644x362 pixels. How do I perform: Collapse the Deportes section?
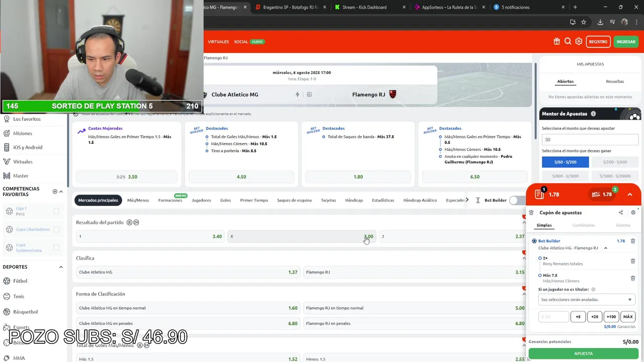coord(61,267)
